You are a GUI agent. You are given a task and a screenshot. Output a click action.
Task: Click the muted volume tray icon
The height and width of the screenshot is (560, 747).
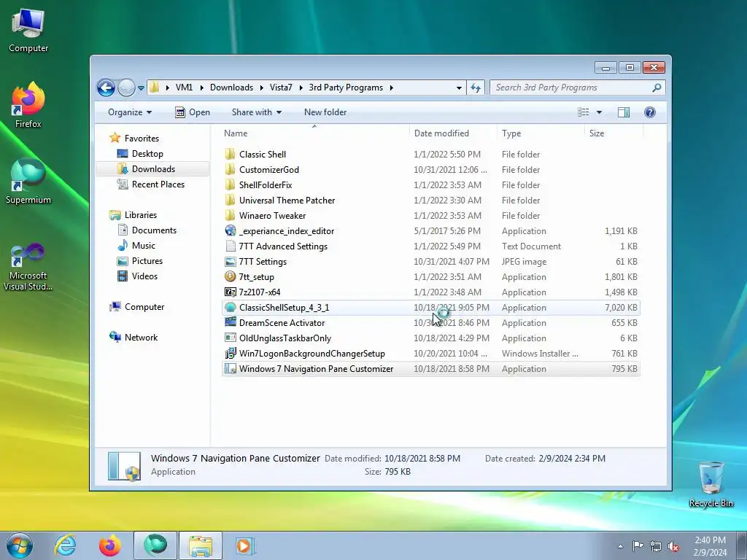[x=673, y=546]
